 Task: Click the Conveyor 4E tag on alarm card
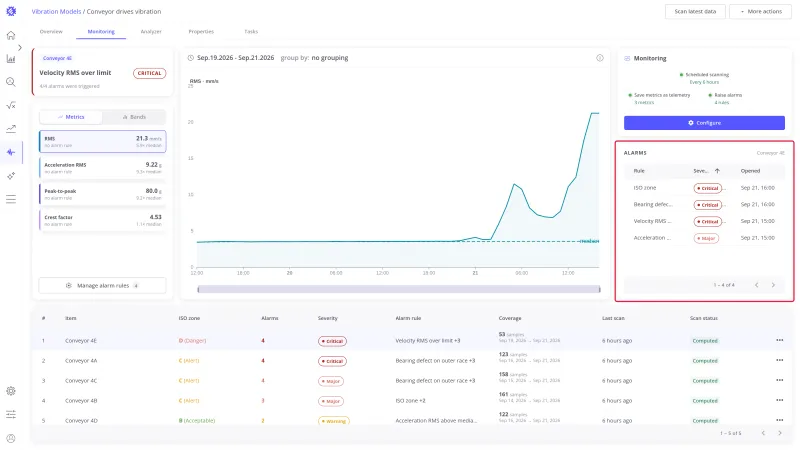[57, 58]
